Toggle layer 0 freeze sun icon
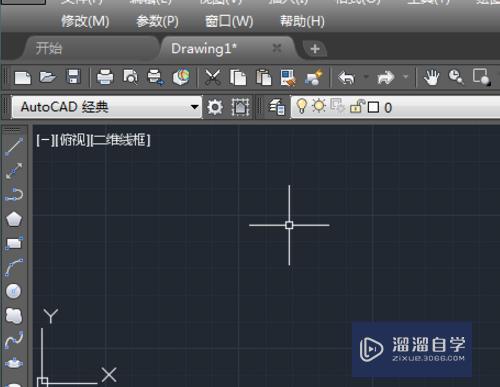The width and height of the screenshot is (500, 387). pos(319,106)
